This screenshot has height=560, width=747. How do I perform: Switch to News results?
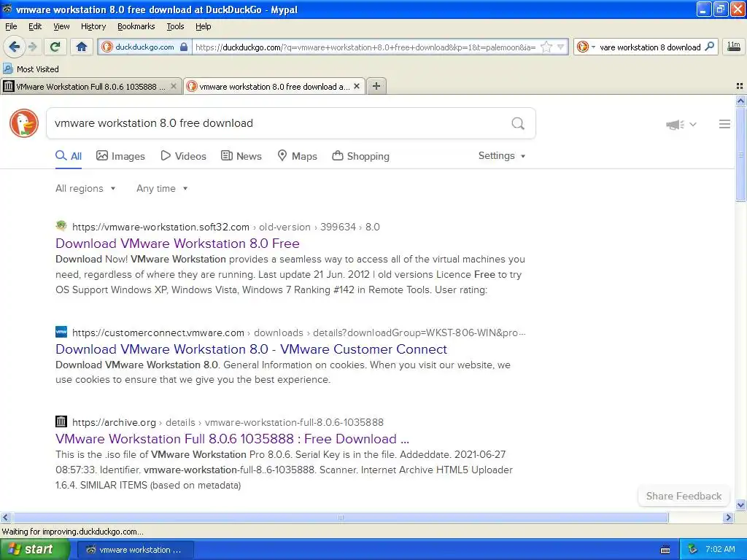241,156
